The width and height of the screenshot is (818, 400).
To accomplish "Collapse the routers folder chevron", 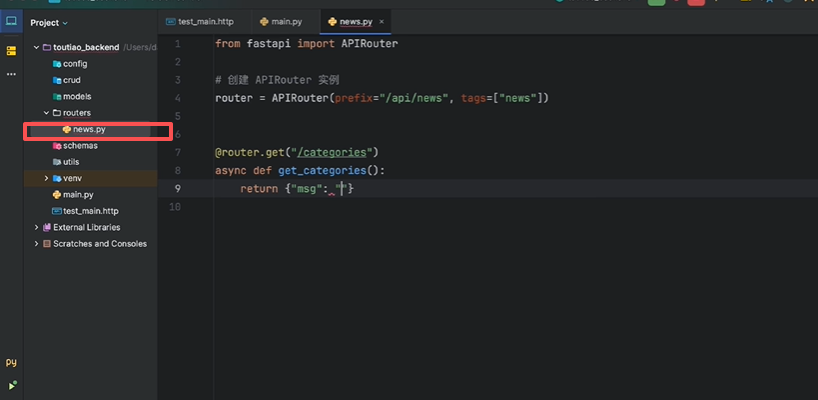I will point(46,113).
